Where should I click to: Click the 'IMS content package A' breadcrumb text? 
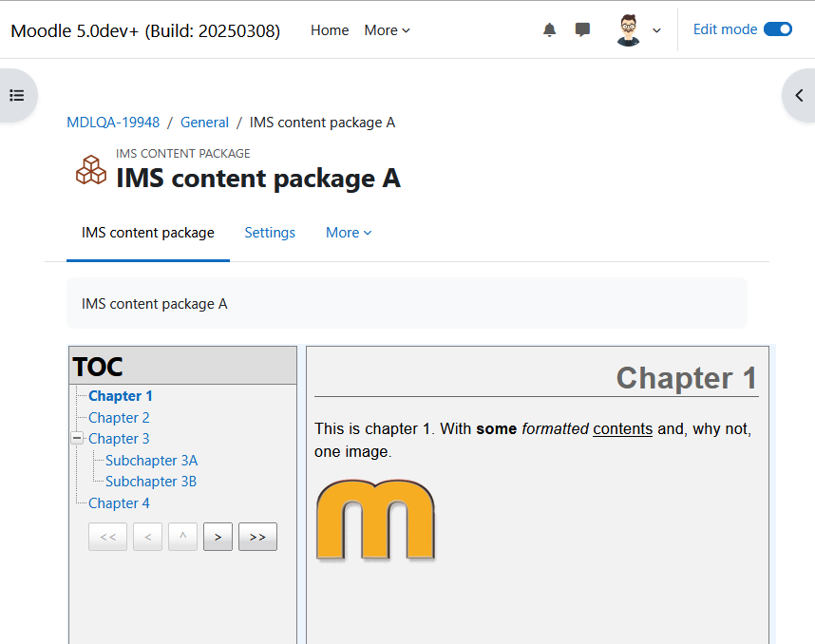pos(322,123)
